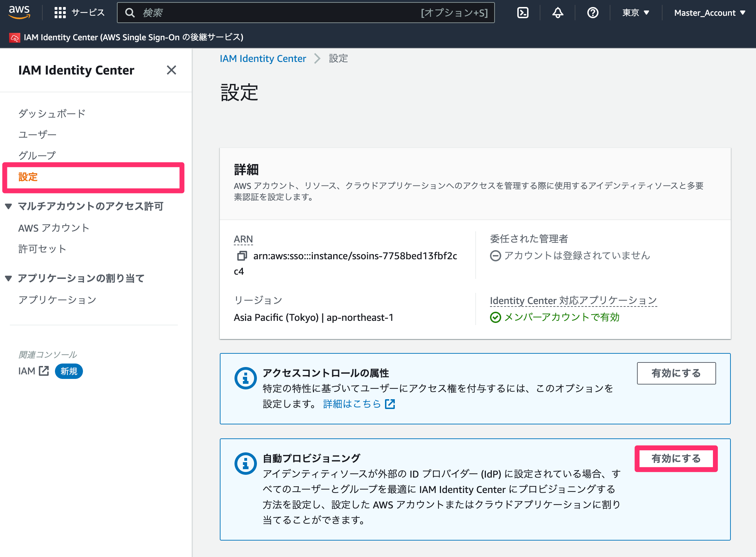The image size is (756, 557).
Task: Select the permission sets sidebar item
Action: click(x=42, y=249)
